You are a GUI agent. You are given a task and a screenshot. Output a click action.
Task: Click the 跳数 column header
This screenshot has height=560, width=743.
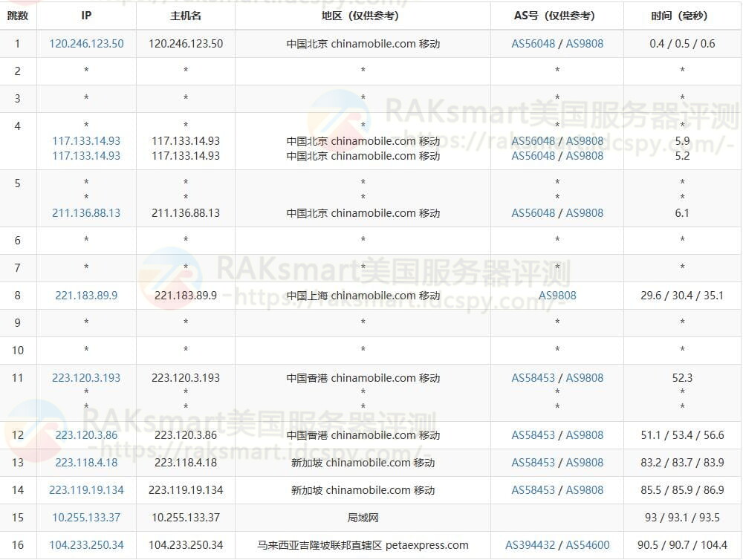click(18, 16)
